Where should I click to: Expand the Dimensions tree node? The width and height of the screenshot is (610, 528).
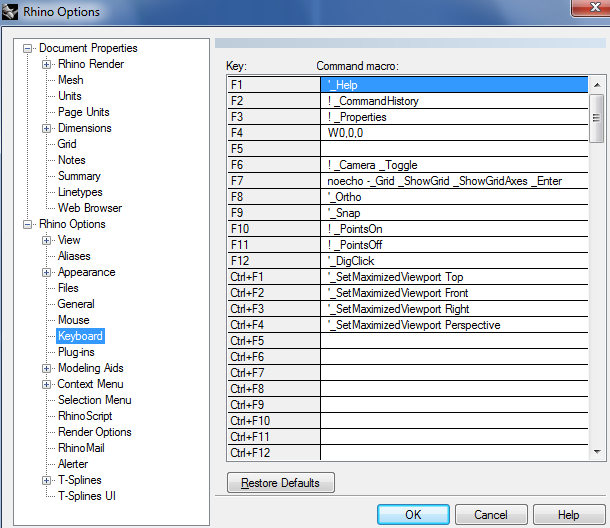47,128
